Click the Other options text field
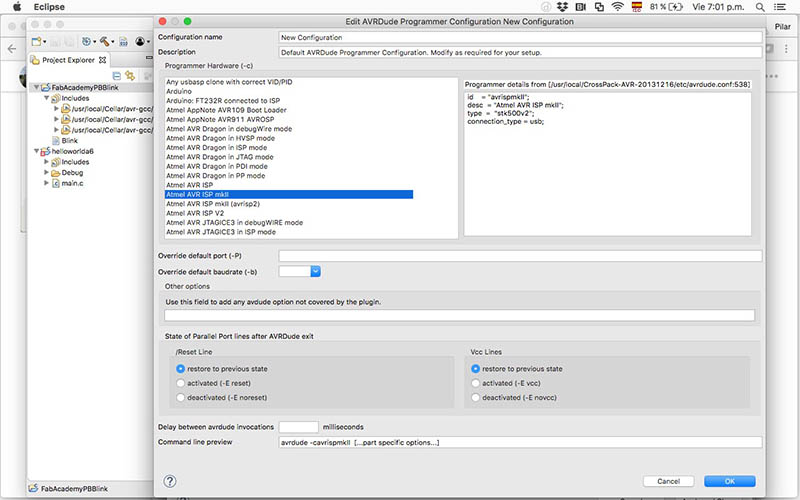This screenshot has height=500, width=800. pyautogui.click(x=459, y=315)
